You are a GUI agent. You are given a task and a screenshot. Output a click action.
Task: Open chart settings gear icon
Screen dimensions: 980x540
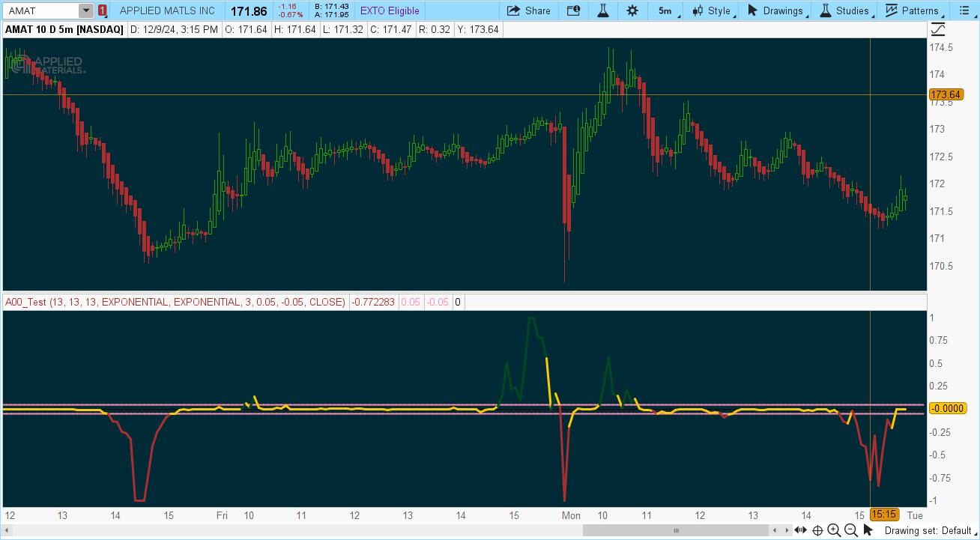pyautogui.click(x=632, y=10)
